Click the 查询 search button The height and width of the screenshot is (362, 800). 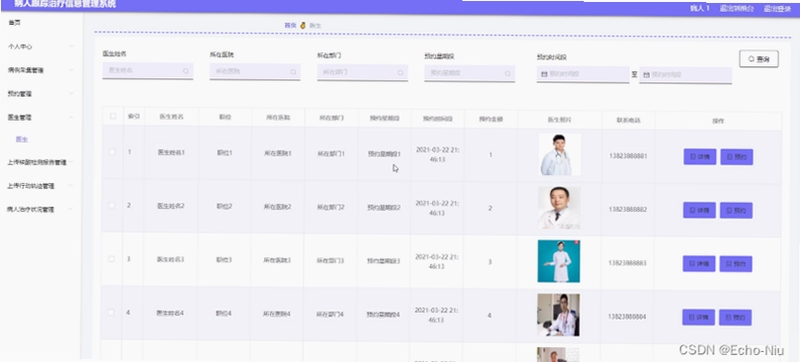pos(759,59)
